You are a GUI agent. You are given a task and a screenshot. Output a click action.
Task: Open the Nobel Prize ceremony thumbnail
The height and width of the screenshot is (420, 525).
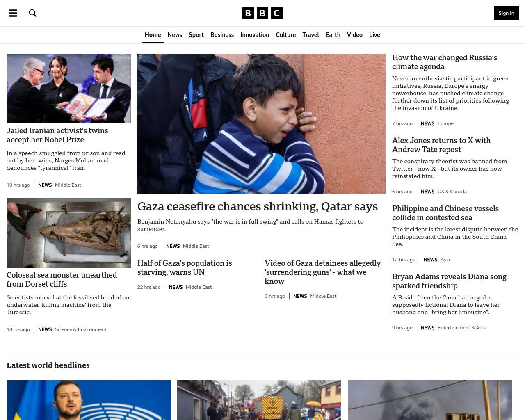tap(68, 89)
